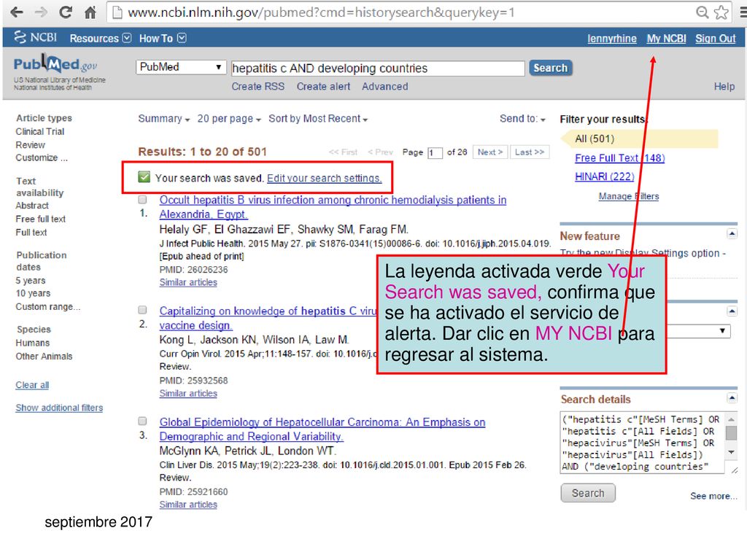Open Sort by Most Recent menu
Viewport: 747px width, 560px height.
[x=318, y=119]
